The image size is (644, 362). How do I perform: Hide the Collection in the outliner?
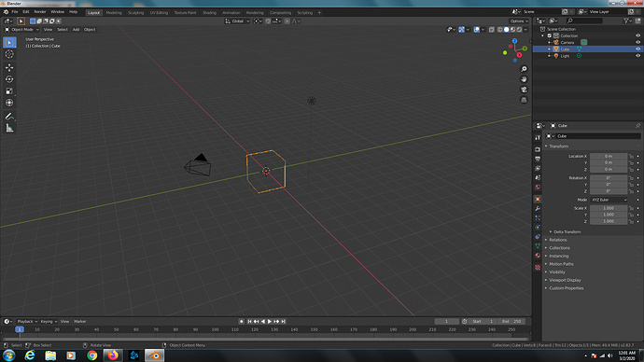pos(637,35)
